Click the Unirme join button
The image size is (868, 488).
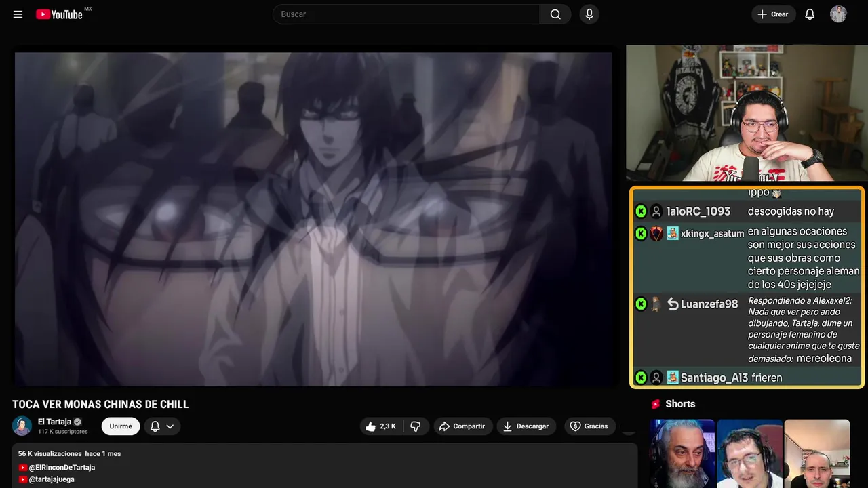click(x=121, y=426)
